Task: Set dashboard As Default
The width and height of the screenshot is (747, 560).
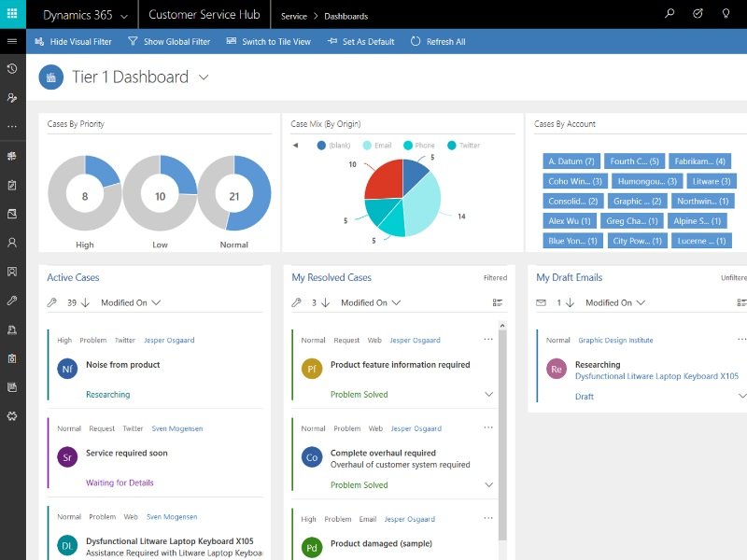Action: coord(361,41)
